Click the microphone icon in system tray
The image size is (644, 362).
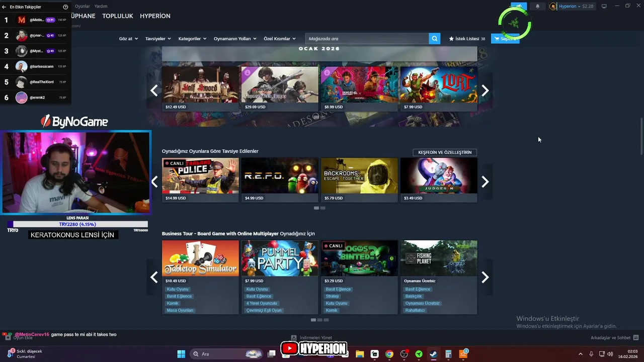pyautogui.click(x=591, y=354)
